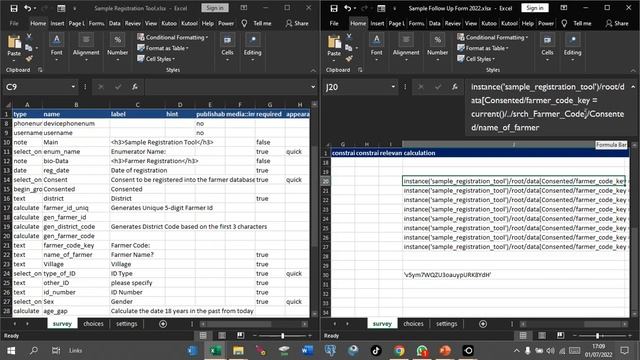Share the Follow Up Form workbook

pyautogui.click(x=617, y=23)
